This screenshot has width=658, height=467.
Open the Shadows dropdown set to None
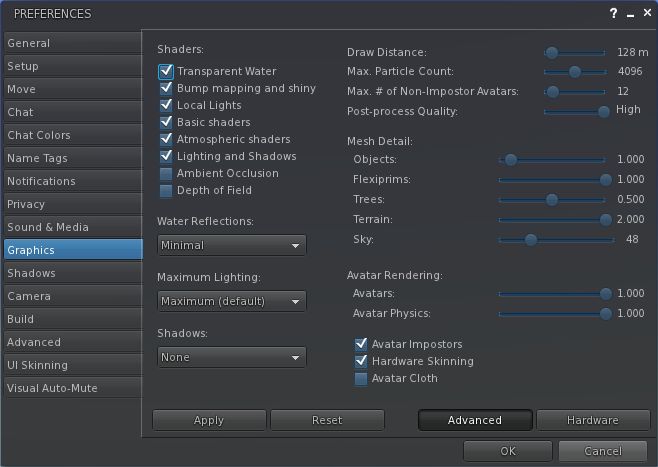[232, 357]
